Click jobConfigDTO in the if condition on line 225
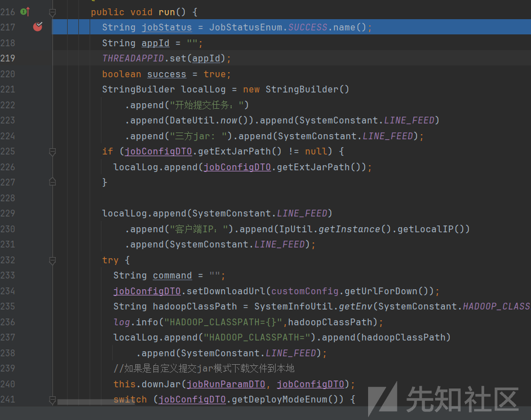The width and height of the screenshot is (531, 420). pyautogui.click(x=158, y=152)
